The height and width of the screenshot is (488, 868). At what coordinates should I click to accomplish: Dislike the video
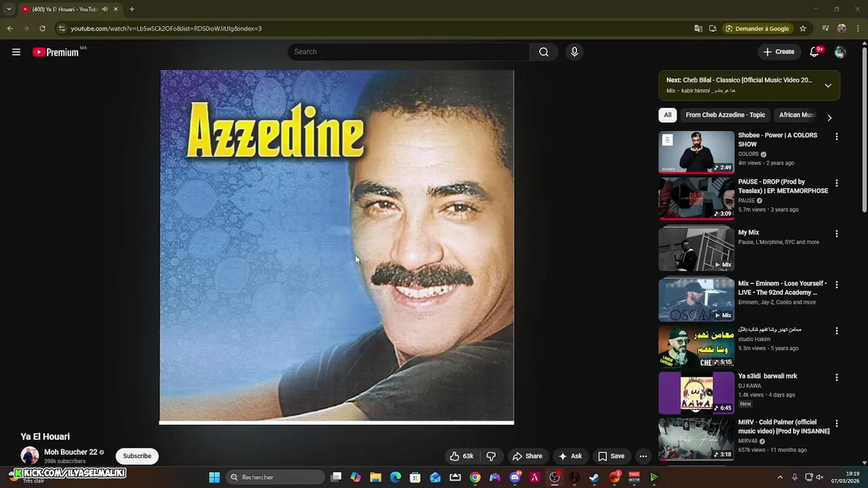point(491,456)
